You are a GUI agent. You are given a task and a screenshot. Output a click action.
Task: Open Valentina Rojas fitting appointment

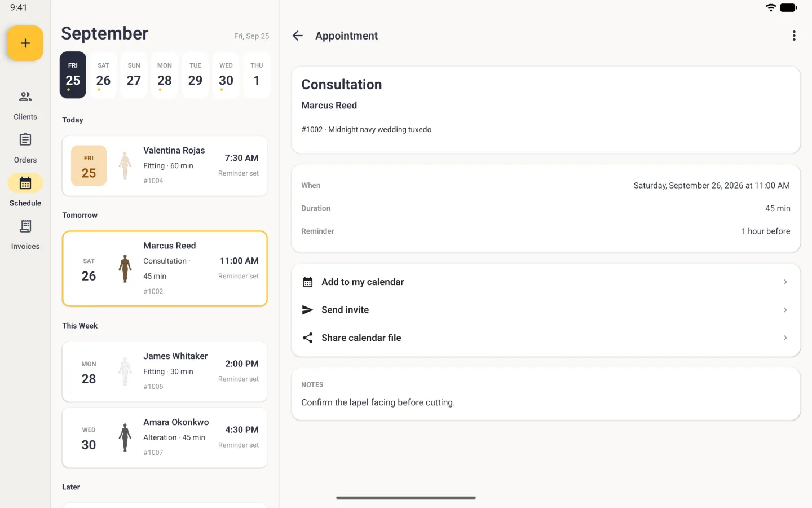click(165, 166)
